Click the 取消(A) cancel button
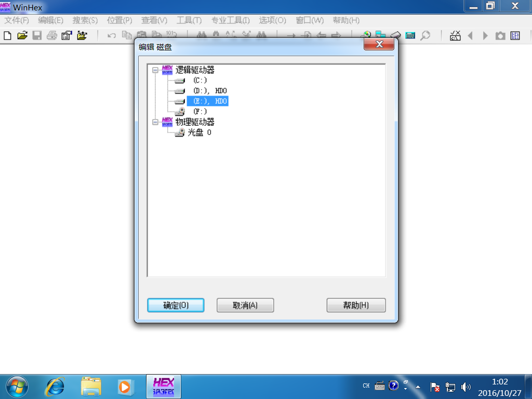 245,305
